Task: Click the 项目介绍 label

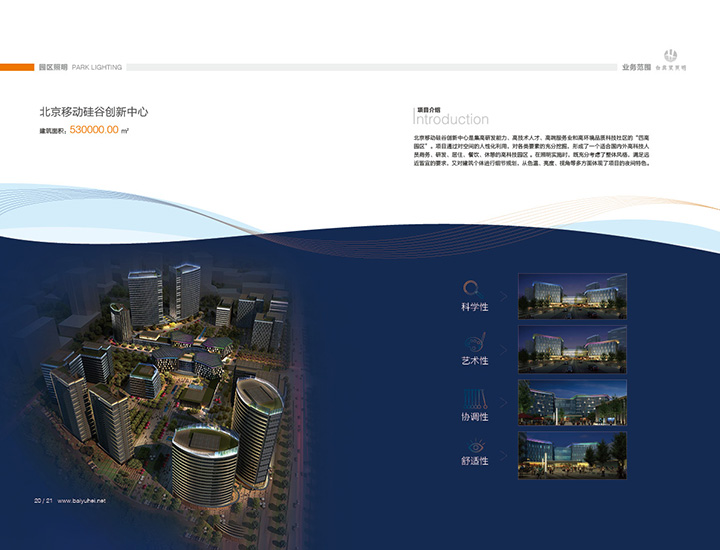Action: tap(428, 110)
